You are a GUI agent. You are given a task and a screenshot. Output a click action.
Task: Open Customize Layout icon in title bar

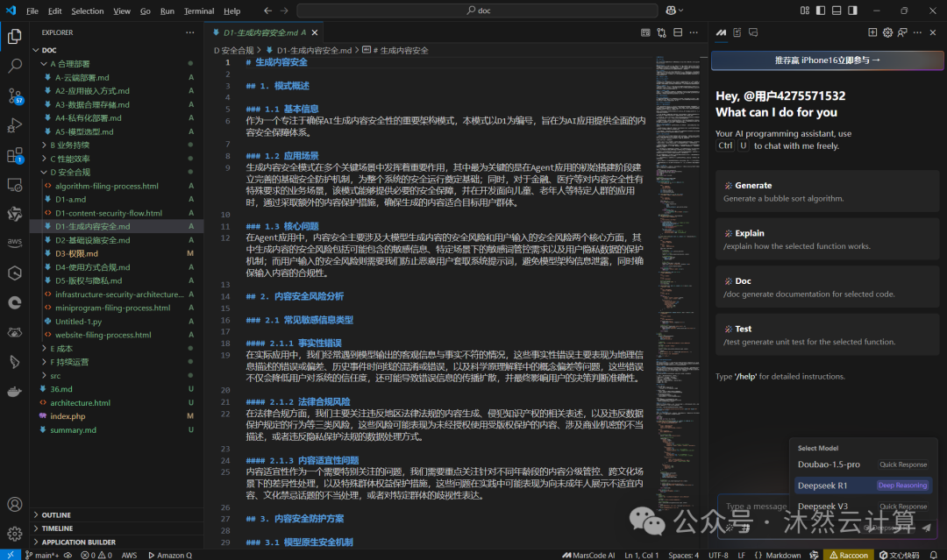(x=804, y=11)
